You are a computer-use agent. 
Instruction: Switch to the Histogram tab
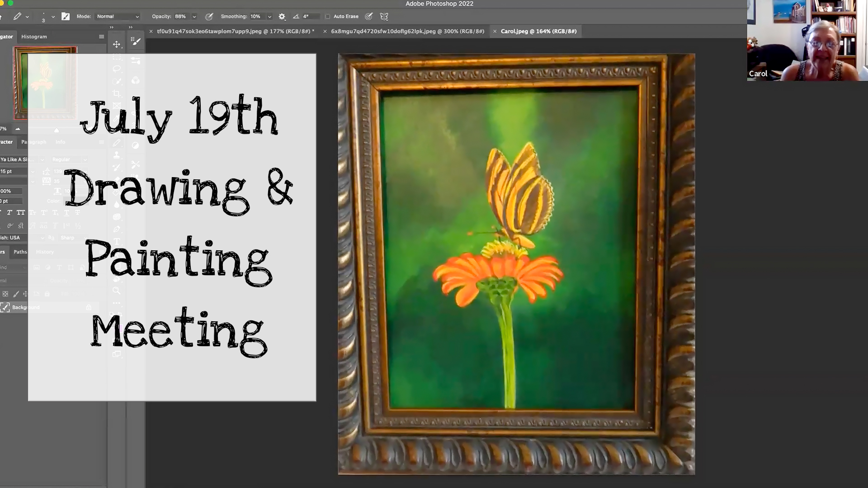tap(34, 37)
